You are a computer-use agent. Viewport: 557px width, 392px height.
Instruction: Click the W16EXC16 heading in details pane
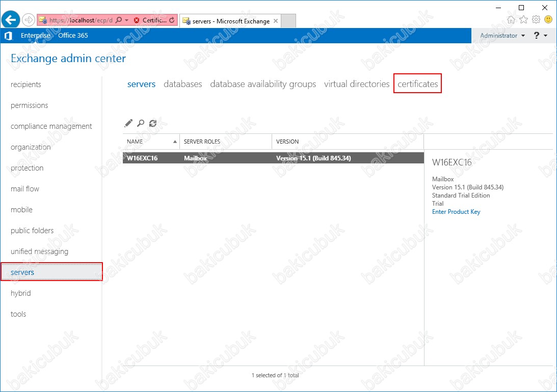pyautogui.click(x=452, y=162)
